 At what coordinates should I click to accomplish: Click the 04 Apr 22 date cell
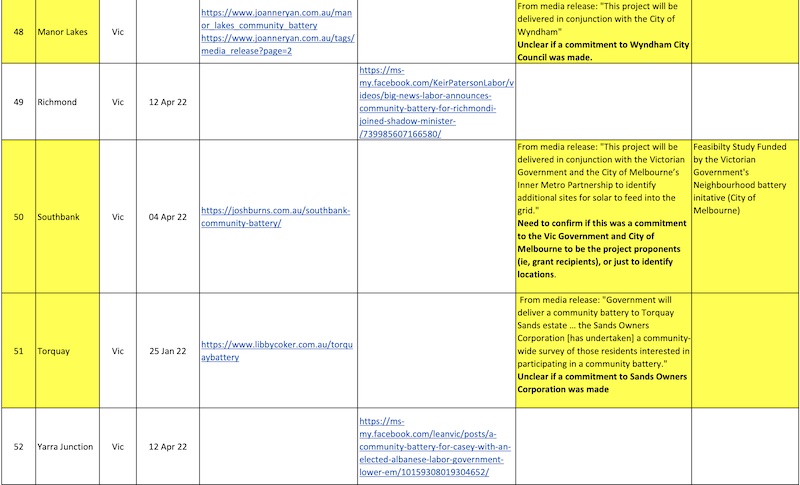tap(166, 216)
